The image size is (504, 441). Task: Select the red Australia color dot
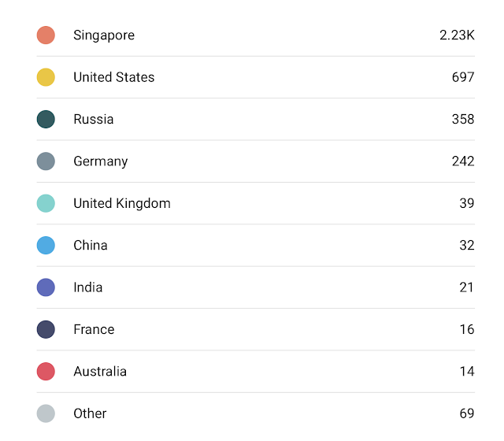point(46,371)
